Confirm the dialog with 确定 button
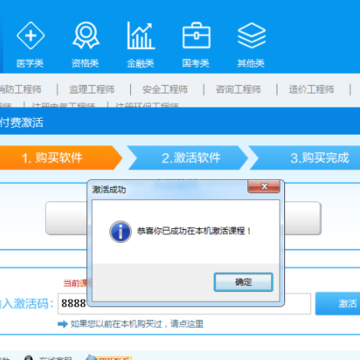This screenshot has width=360, height=360. coord(243,282)
